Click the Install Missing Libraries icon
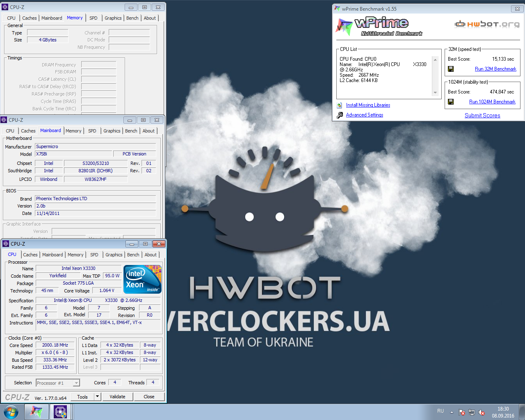This screenshot has height=420, width=525. [340, 105]
